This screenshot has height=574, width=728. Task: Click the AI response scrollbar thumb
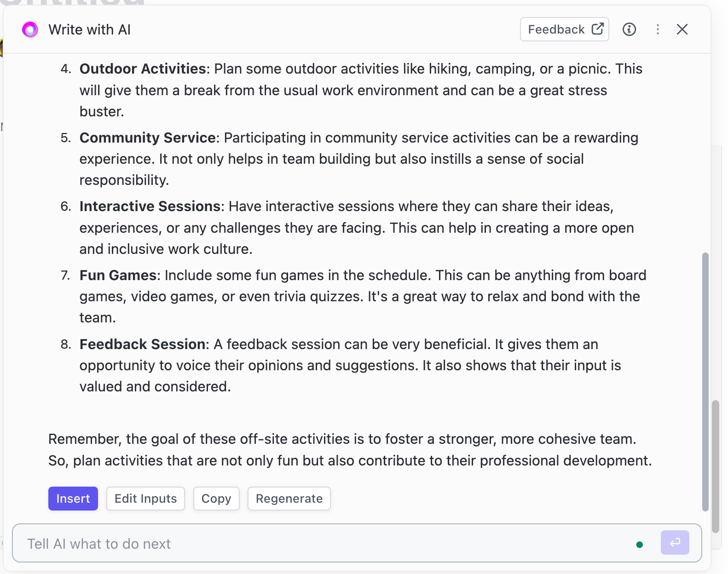(x=705, y=382)
